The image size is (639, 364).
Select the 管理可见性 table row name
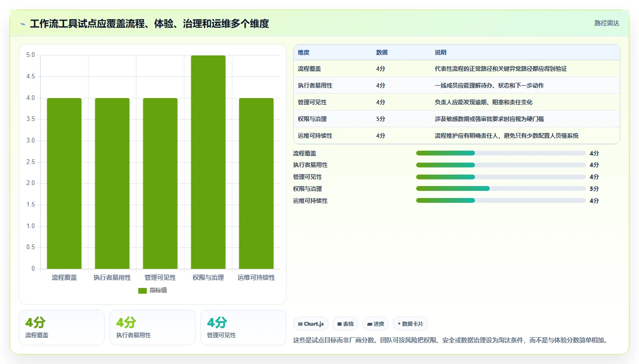[x=312, y=102]
